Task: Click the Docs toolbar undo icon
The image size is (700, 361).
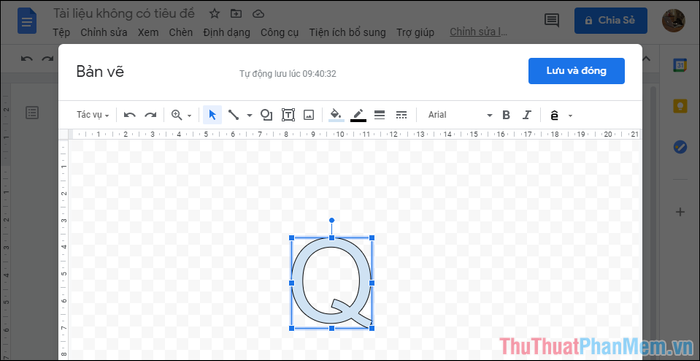Action: point(27,59)
